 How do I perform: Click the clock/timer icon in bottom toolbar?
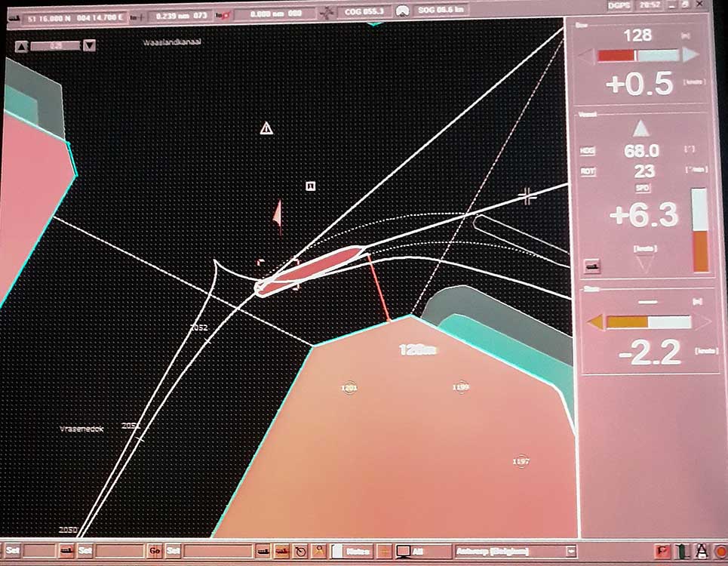[x=301, y=552]
